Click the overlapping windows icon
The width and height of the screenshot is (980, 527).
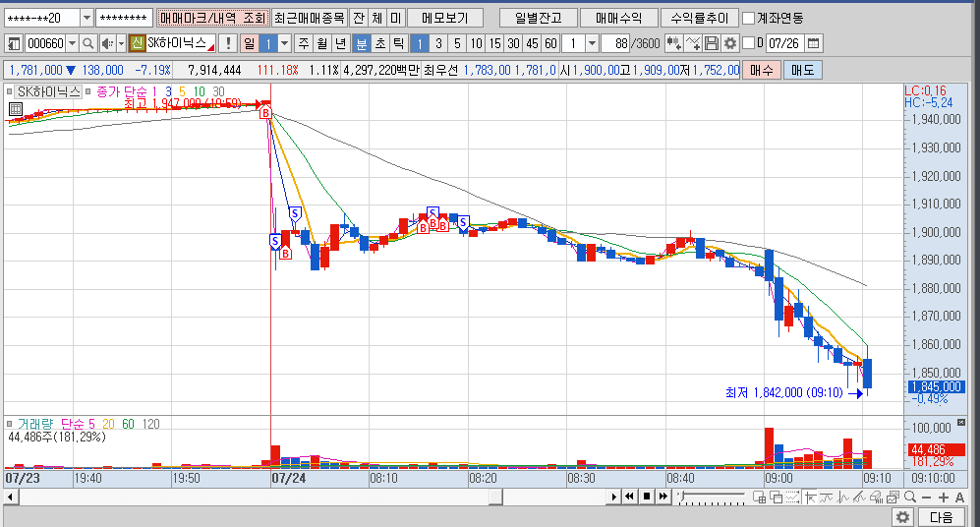(x=777, y=497)
